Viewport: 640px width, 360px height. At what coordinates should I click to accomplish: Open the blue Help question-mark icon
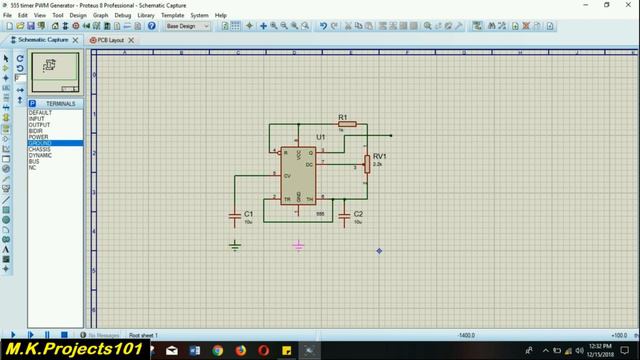[151, 26]
